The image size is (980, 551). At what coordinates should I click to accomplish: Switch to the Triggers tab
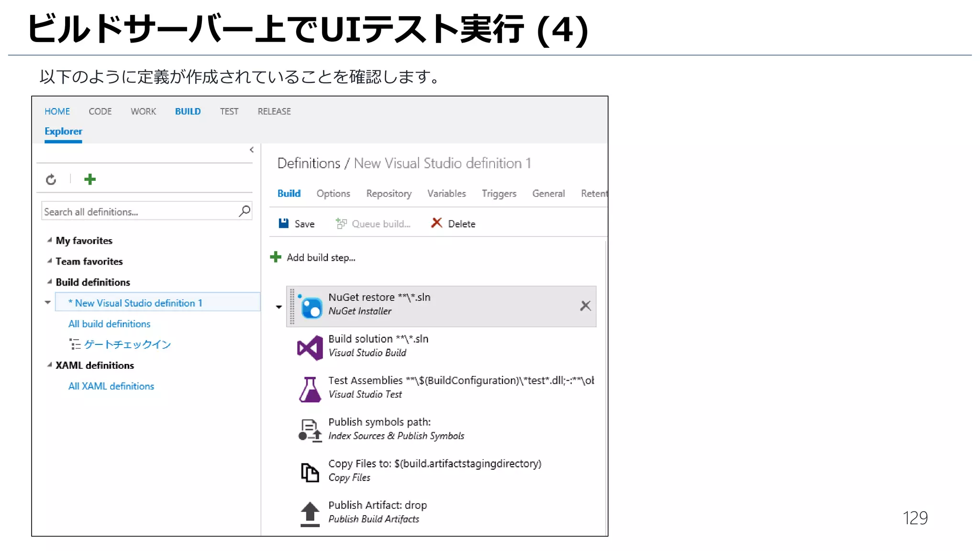[x=499, y=193]
